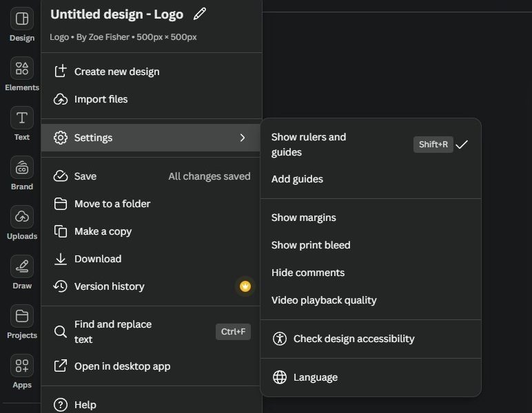
Task: Open the Elements panel icon
Action: pyautogui.click(x=22, y=69)
